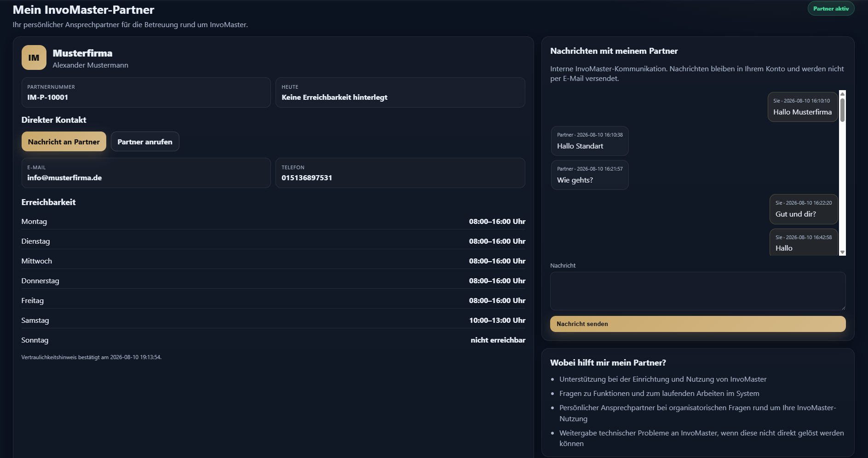The image size is (868, 458).
Task: Click the Partner aktiv status badge
Action: click(831, 9)
